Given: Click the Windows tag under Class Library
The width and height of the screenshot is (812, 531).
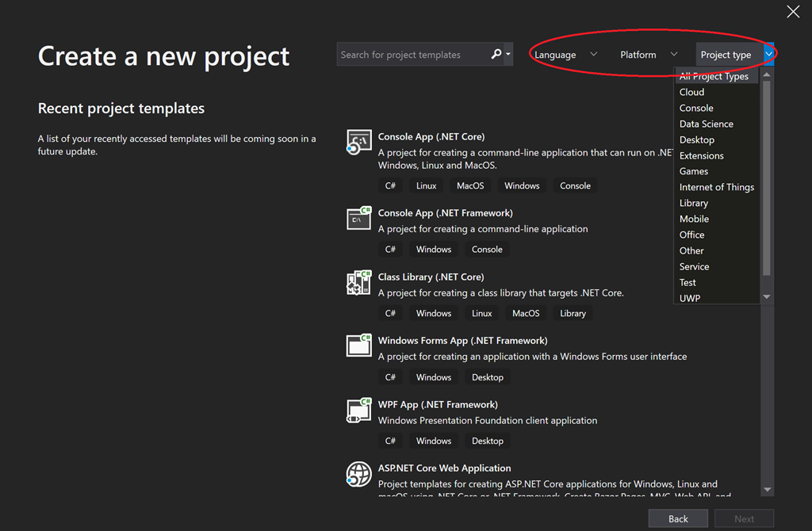Looking at the screenshot, I should click(x=434, y=314).
